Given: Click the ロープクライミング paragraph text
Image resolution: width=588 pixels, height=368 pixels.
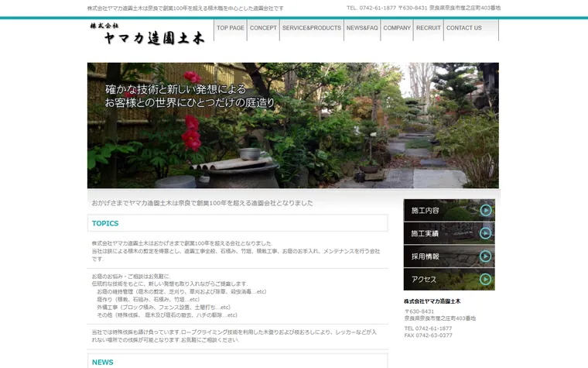Looking at the screenshot, I should pyautogui.click(x=234, y=336).
